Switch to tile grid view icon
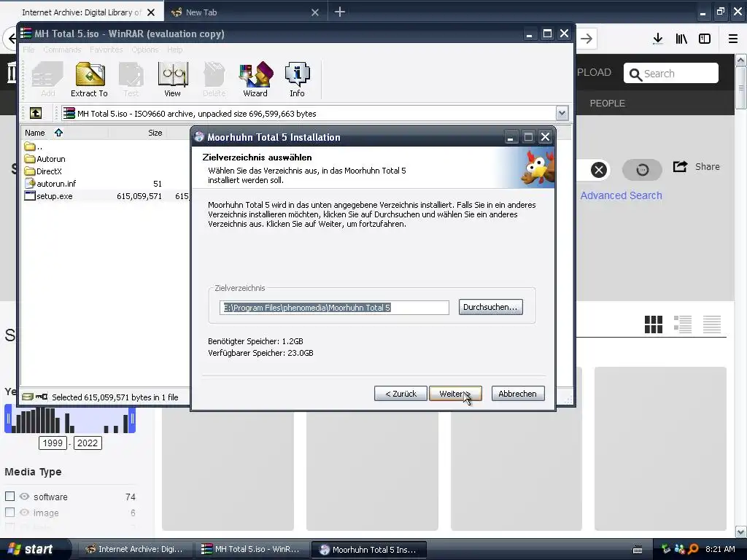This screenshot has width=747, height=560. click(x=653, y=324)
